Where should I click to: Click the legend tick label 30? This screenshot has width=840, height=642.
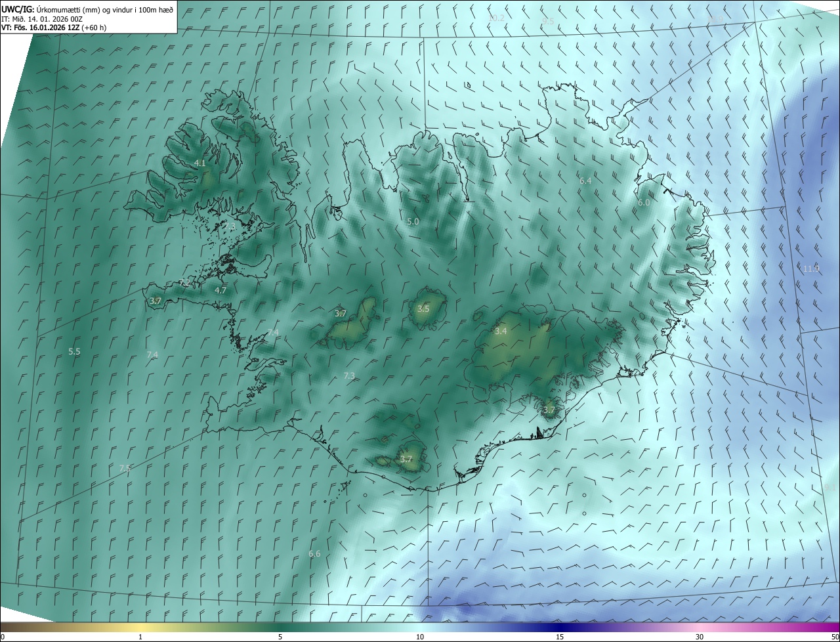(x=700, y=637)
